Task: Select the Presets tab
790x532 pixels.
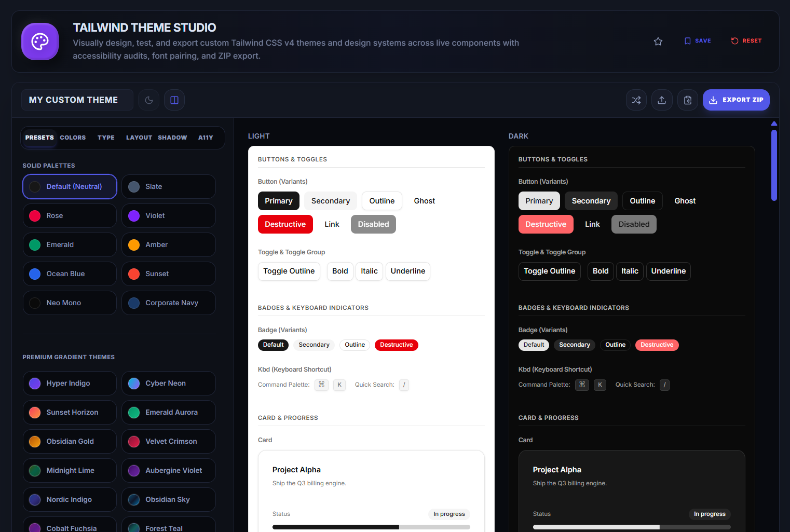Action: [x=39, y=138]
